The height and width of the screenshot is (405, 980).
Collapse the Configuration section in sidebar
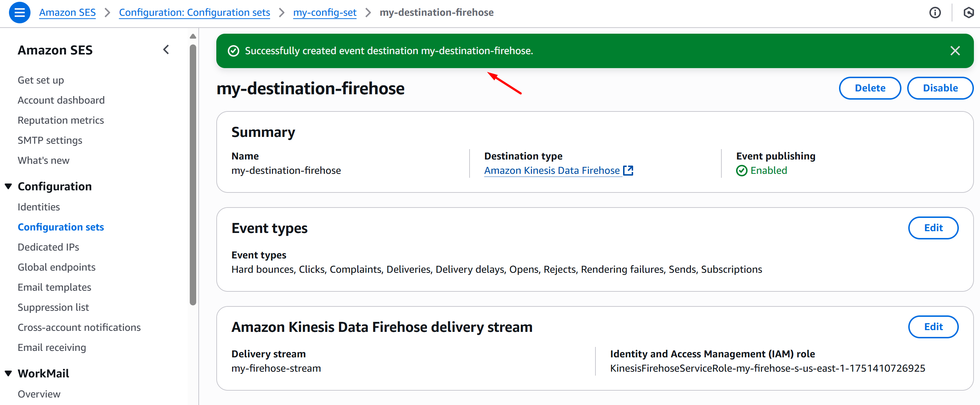coord(8,186)
